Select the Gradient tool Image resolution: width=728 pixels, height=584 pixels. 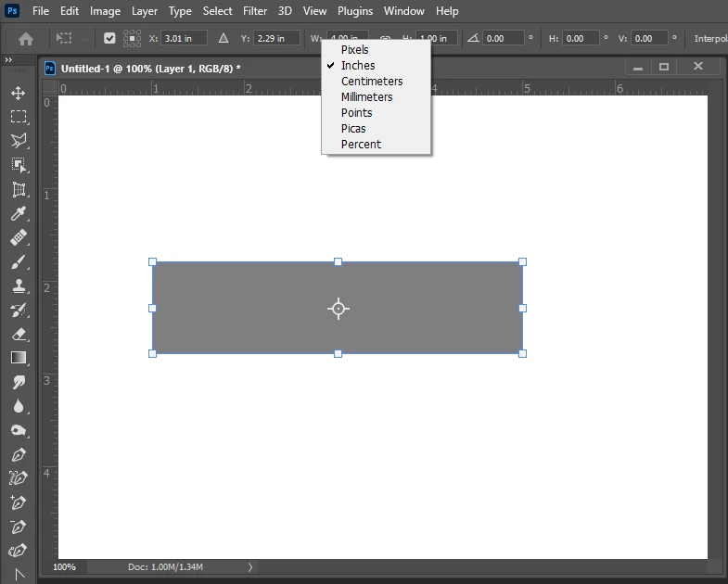click(19, 358)
